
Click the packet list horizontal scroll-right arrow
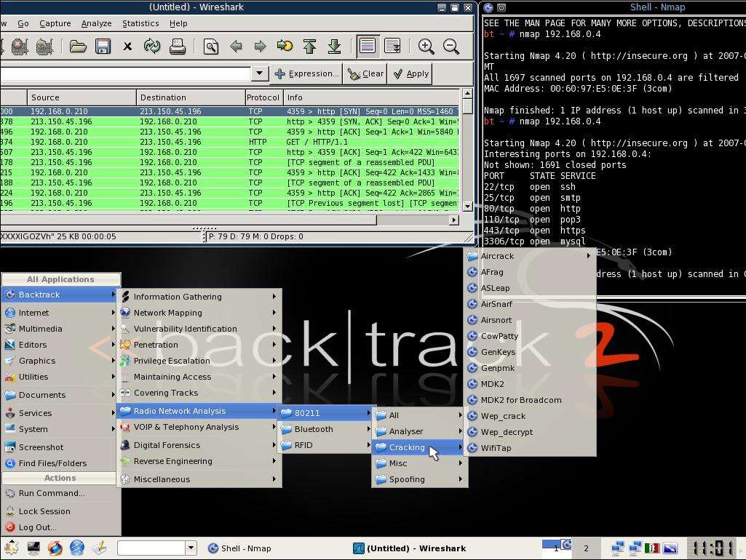[x=454, y=220]
